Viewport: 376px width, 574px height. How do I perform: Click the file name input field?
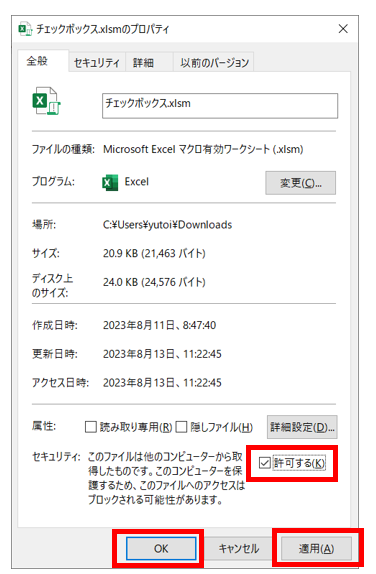(x=220, y=105)
